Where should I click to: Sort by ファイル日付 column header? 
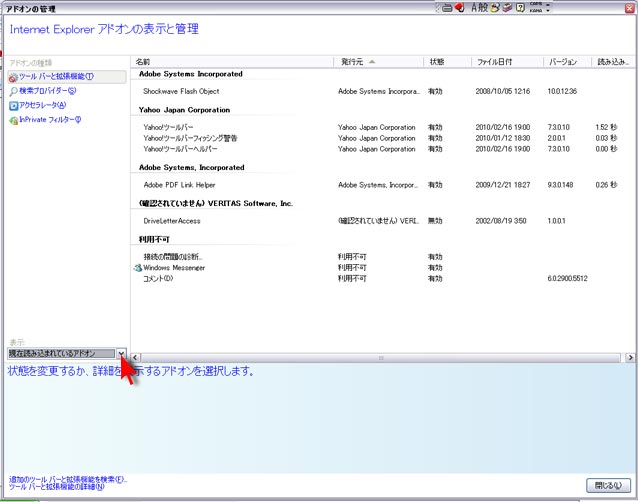(x=494, y=62)
